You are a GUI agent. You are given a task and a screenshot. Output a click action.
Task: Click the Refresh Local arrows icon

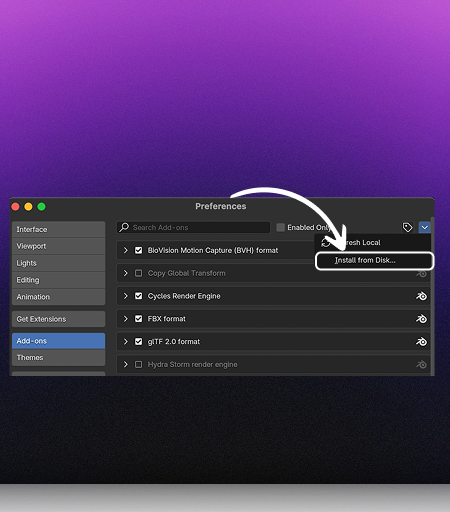point(325,243)
